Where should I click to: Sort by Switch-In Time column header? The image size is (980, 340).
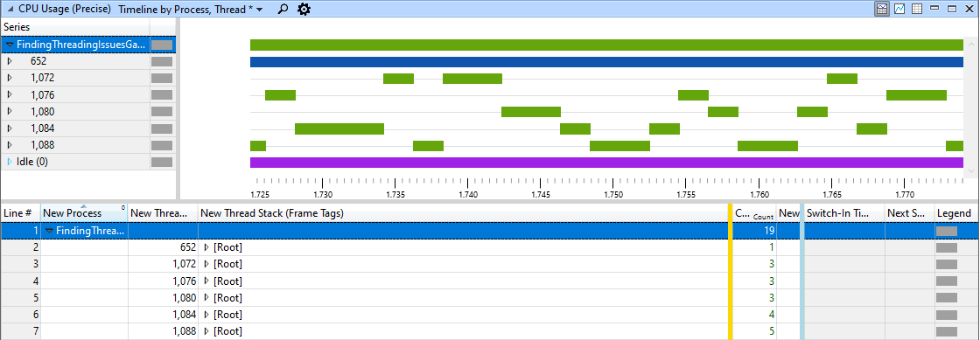coord(843,213)
